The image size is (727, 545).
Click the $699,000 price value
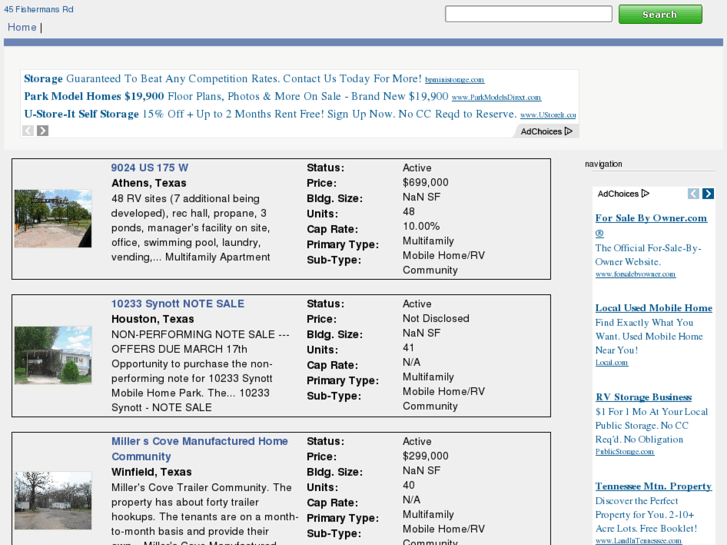pos(425,182)
